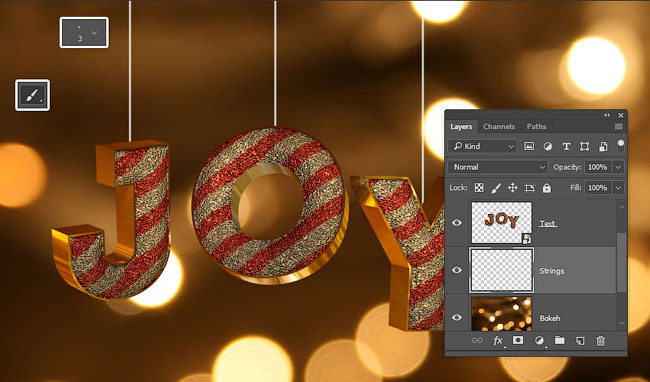This screenshot has width=650, height=382.
Task: Add a layer style (fx)
Action: [x=498, y=341]
